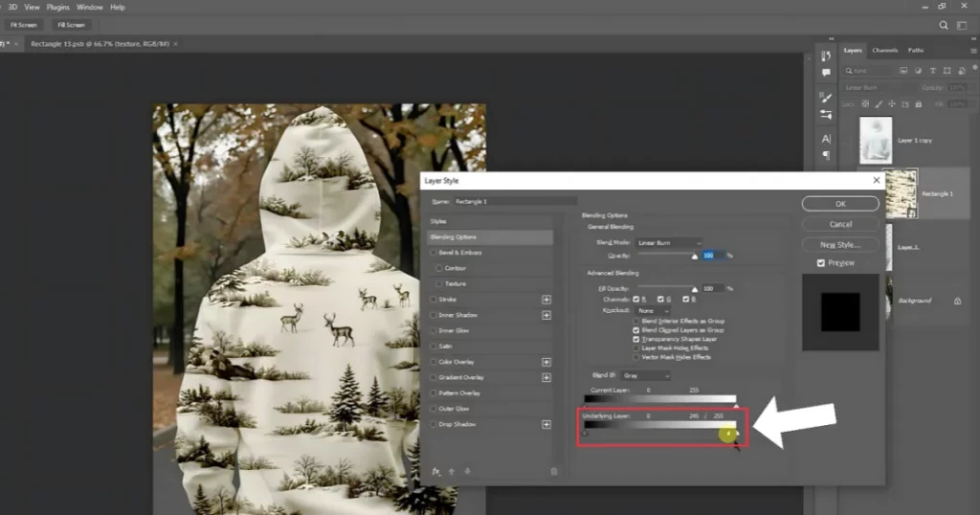Viewport: 980px width, 515px height.
Task: Open the Character panel icon
Action: coord(826,139)
